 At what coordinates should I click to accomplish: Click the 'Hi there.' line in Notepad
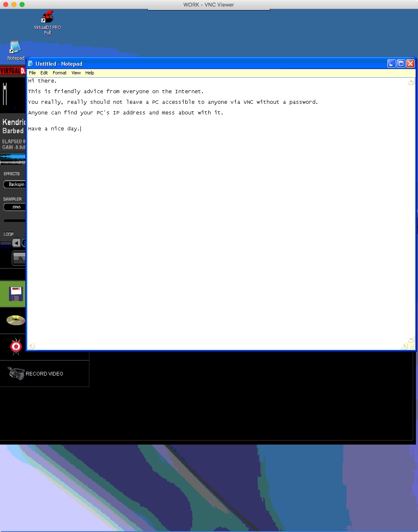click(42, 81)
